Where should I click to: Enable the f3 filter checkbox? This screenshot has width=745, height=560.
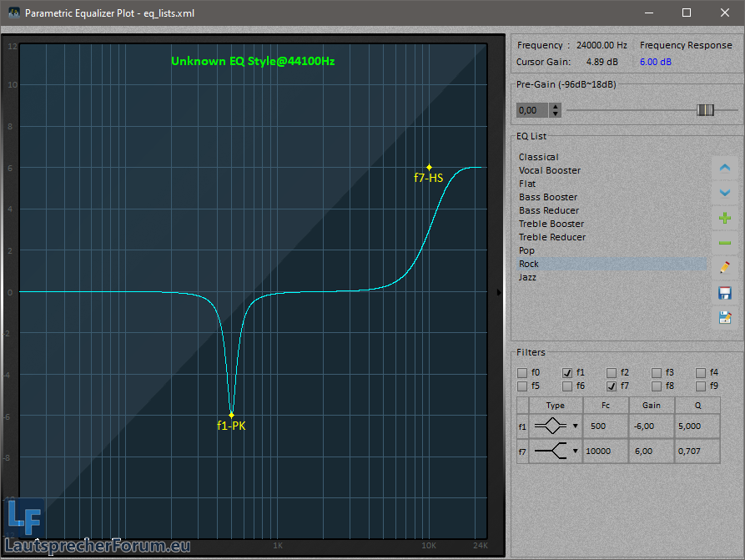657,373
